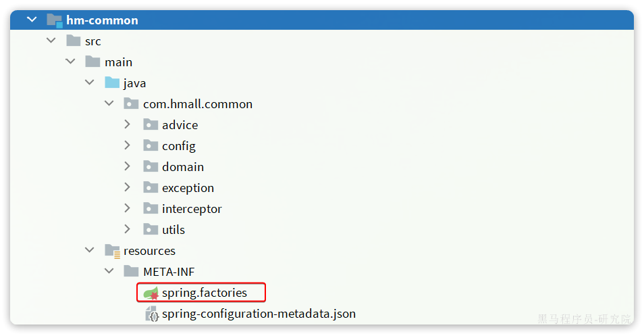
Task: Click the com.hmall.common package icon
Action: pos(132,104)
